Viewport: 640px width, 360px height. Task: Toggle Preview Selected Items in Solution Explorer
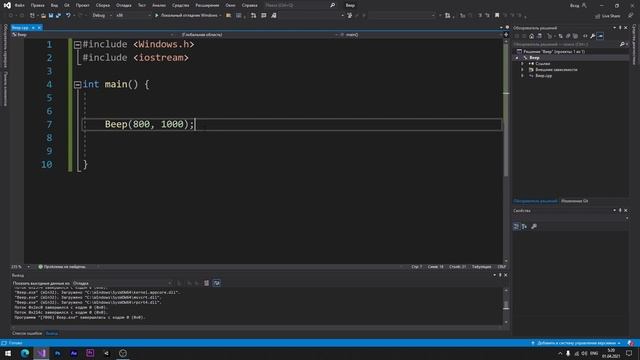click(x=600, y=36)
